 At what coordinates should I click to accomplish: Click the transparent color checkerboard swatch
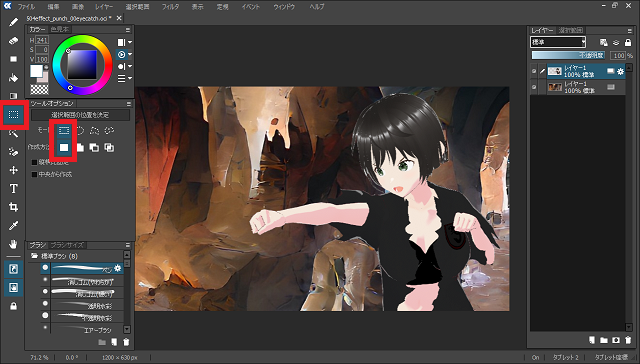(x=39, y=89)
